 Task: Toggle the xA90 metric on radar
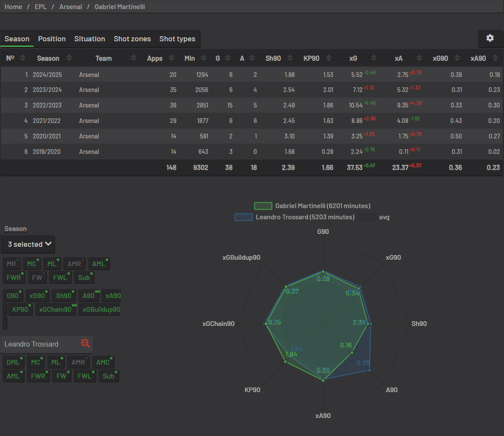[112, 296]
